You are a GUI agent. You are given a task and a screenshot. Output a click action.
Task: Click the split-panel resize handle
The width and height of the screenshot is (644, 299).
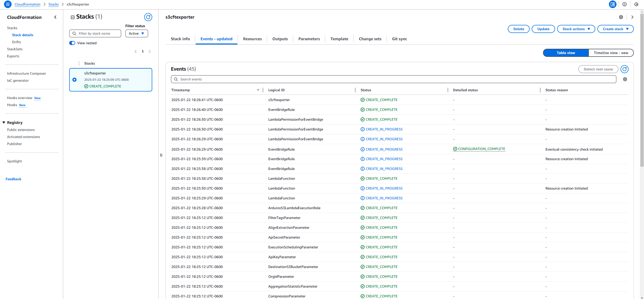pos(161,155)
